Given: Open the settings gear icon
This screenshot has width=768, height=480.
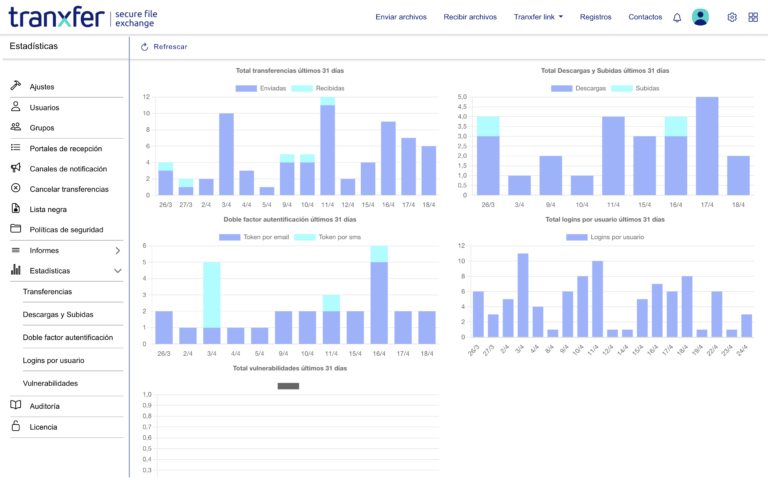Looking at the screenshot, I should (732, 17).
